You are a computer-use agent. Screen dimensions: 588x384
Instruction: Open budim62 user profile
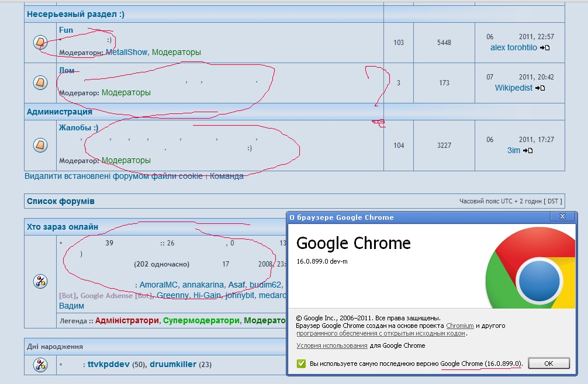[x=265, y=285]
